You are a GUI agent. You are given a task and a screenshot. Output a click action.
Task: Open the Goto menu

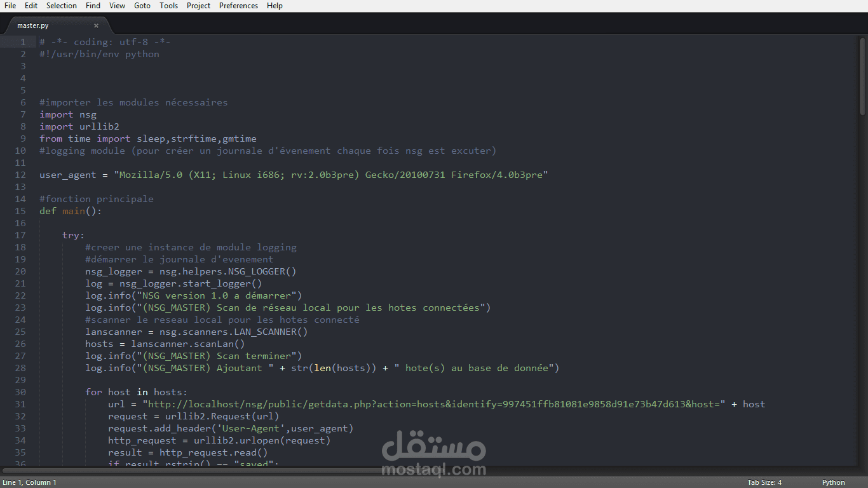[142, 6]
